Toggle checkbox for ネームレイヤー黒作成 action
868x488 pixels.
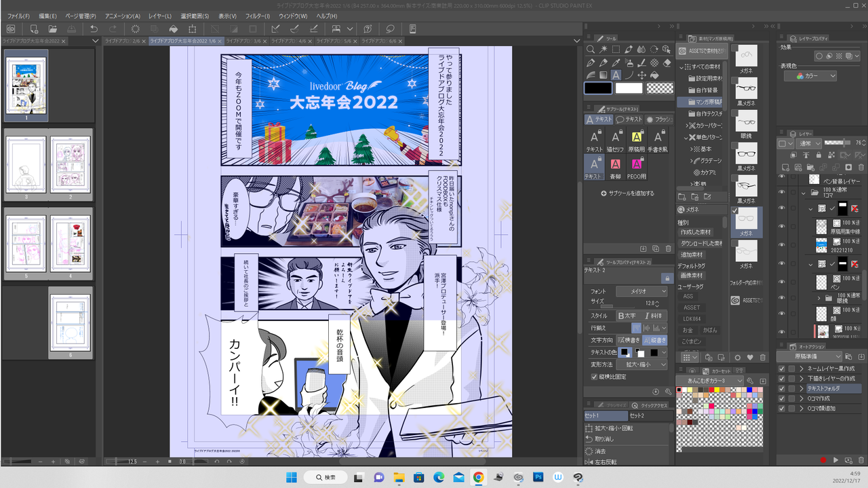782,369
